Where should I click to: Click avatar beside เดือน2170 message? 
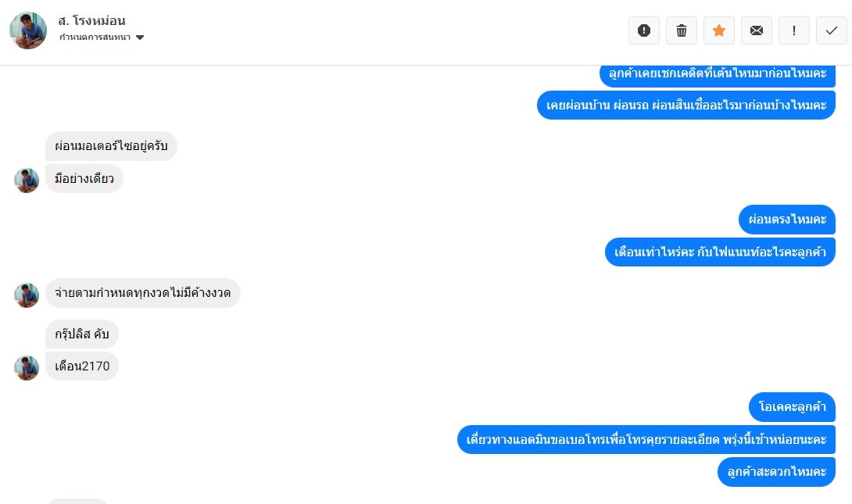27,368
